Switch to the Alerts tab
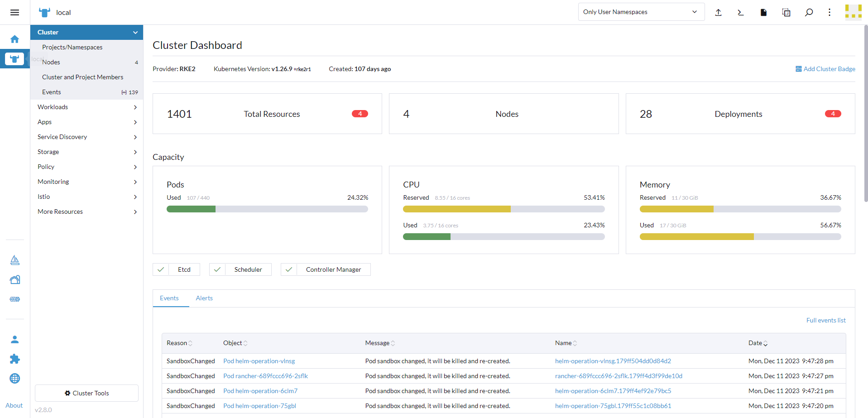The height and width of the screenshot is (418, 868). [x=204, y=298]
